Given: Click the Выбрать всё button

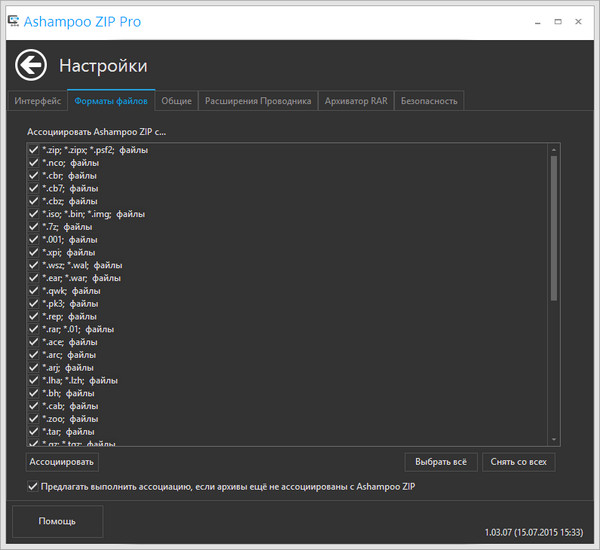Looking at the screenshot, I should (439, 462).
